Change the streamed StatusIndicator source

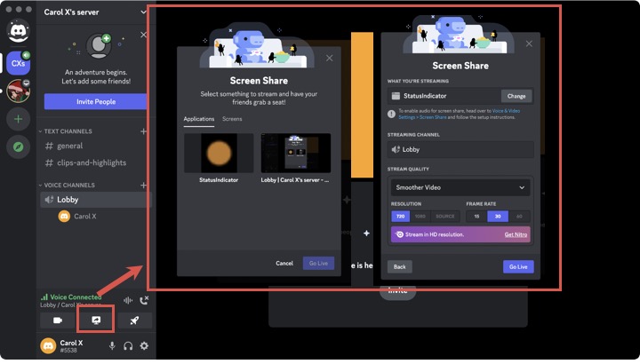pyautogui.click(x=516, y=96)
